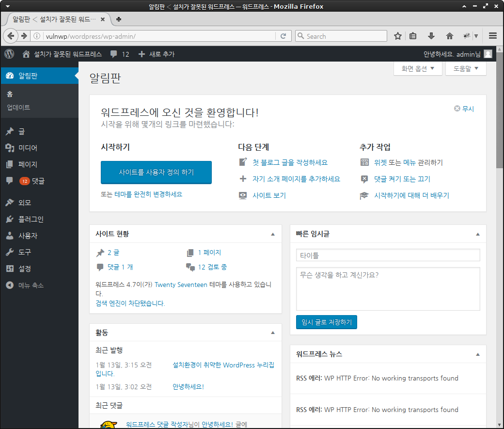Open 글 posts menu in sidebar

coord(39,131)
